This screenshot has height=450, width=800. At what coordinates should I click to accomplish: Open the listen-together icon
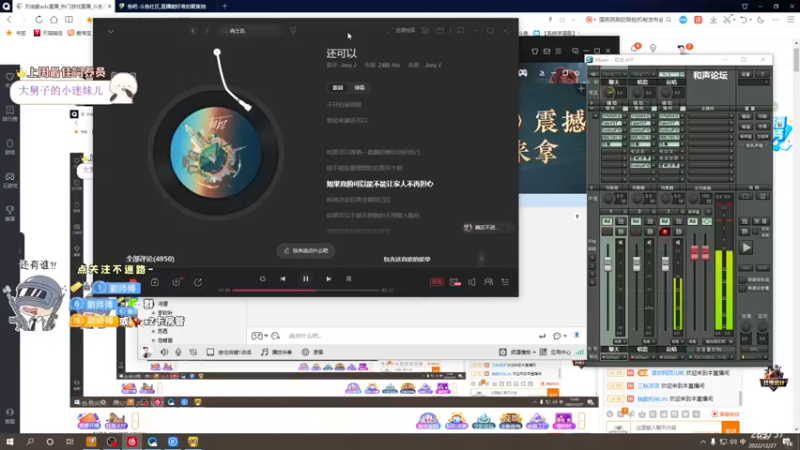(488, 282)
